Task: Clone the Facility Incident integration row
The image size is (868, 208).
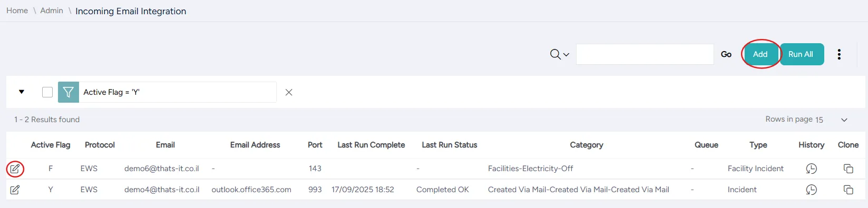Action: coord(849,169)
